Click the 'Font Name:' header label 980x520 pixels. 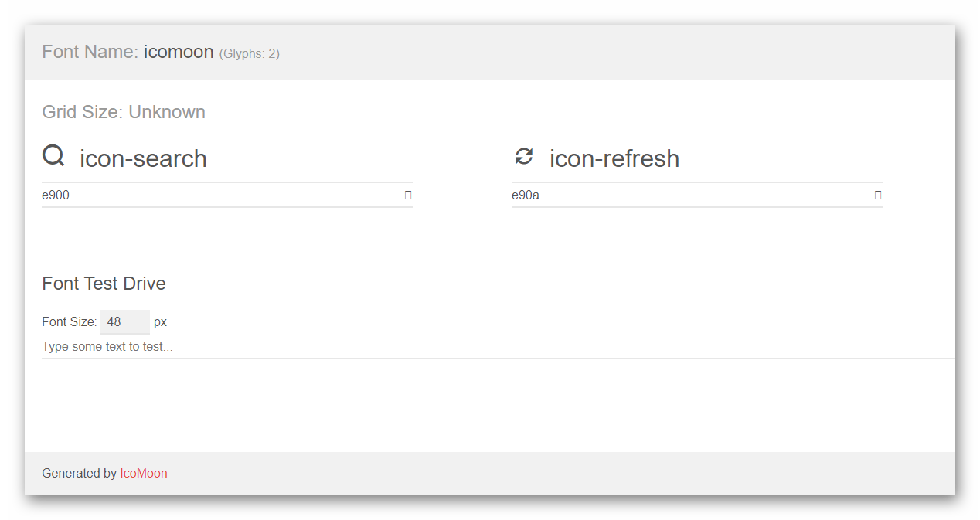pyautogui.click(x=90, y=52)
